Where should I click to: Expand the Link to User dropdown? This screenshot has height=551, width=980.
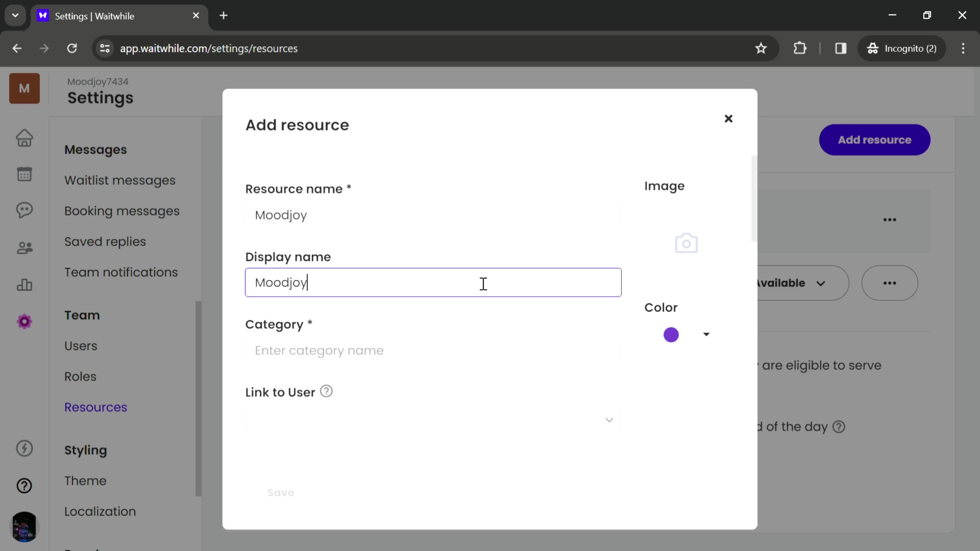(609, 420)
